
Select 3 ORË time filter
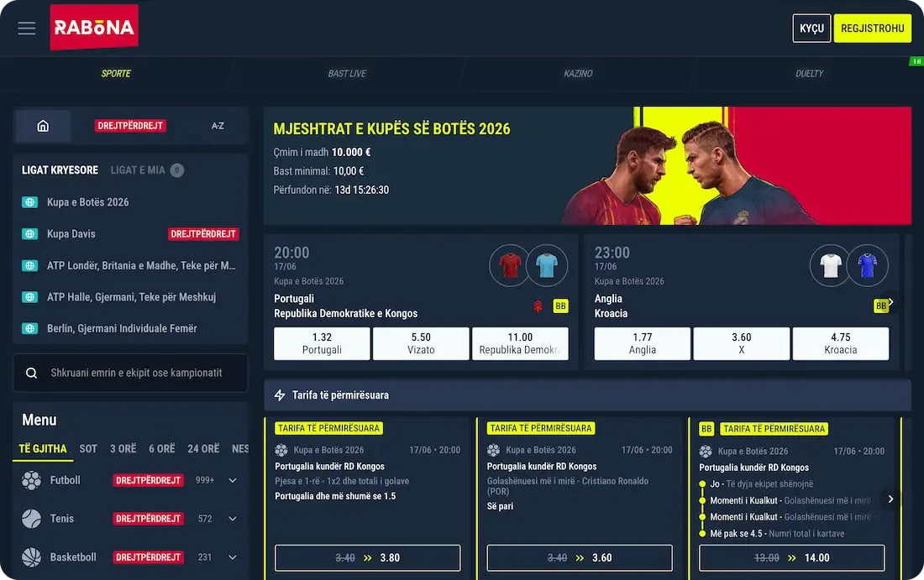[x=123, y=449]
